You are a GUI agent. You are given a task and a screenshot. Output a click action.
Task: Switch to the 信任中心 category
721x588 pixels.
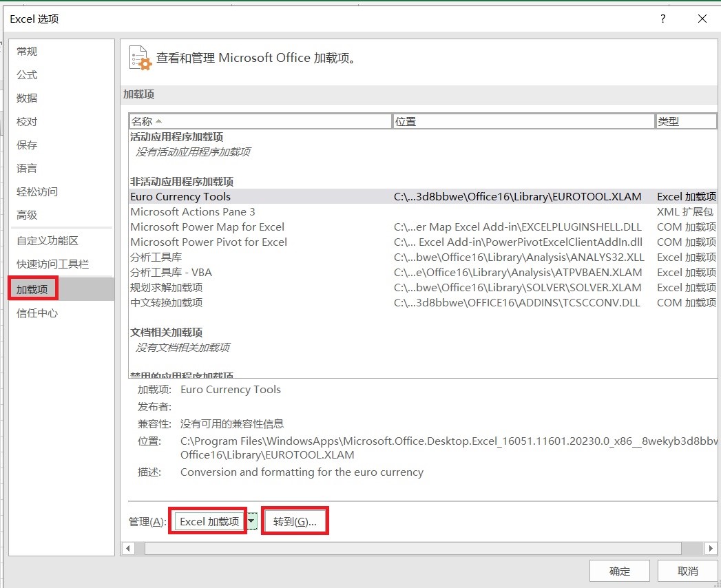pyautogui.click(x=37, y=313)
